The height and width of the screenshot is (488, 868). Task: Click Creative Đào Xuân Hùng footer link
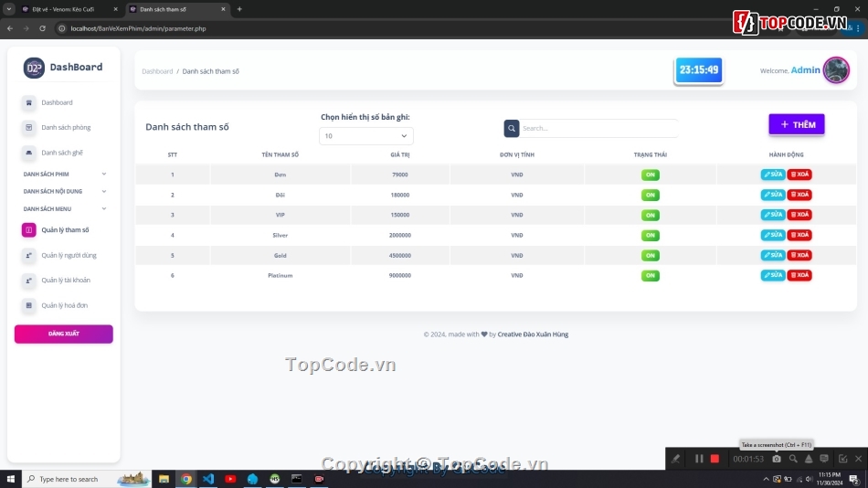coord(533,334)
